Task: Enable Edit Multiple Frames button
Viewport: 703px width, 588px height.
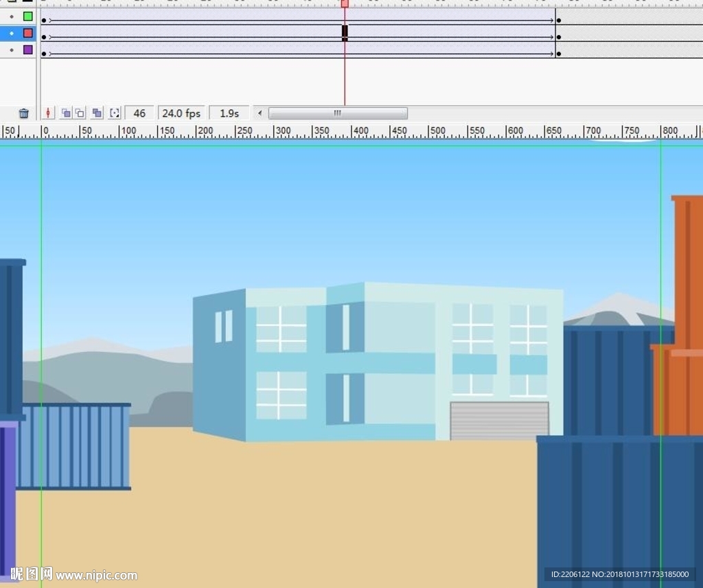Action: pyautogui.click(x=97, y=113)
